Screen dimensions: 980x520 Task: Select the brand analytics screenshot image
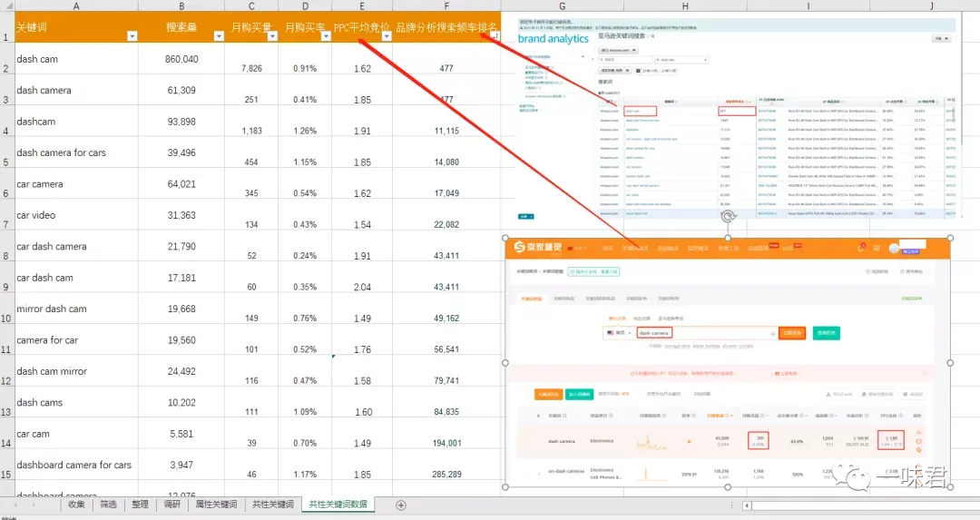point(736,117)
